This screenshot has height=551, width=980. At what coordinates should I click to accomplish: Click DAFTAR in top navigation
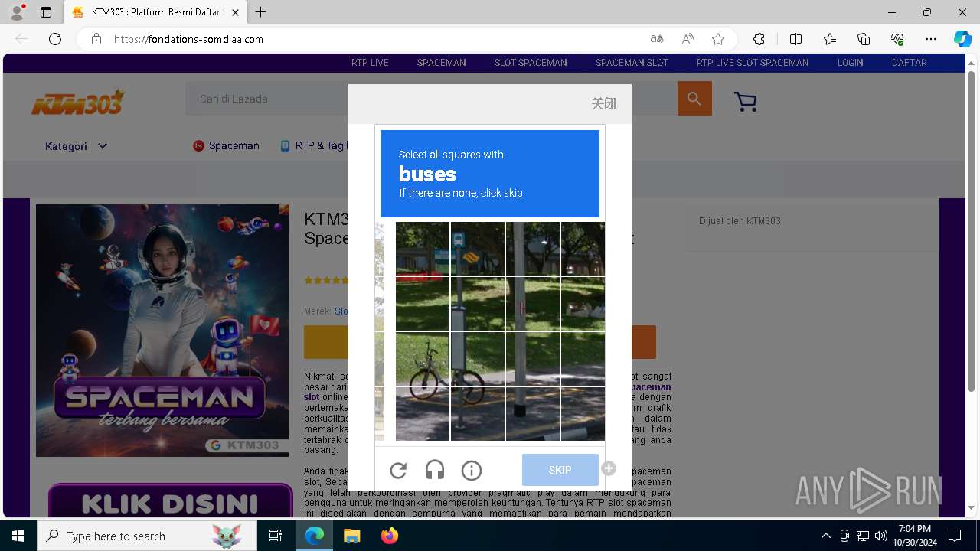tap(909, 63)
